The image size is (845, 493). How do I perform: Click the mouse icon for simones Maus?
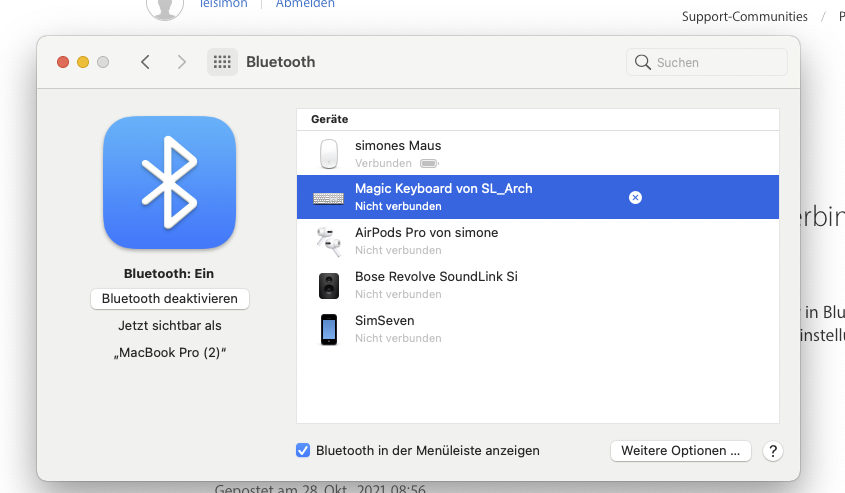coord(329,154)
